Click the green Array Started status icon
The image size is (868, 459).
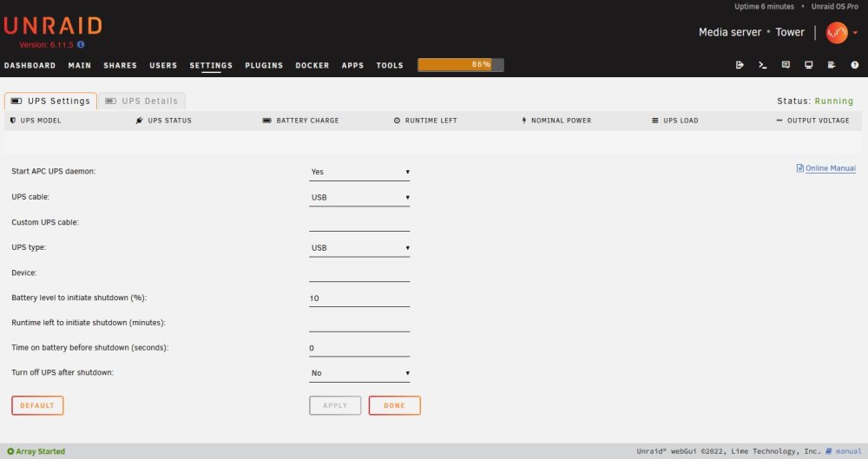pyautogui.click(x=10, y=451)
